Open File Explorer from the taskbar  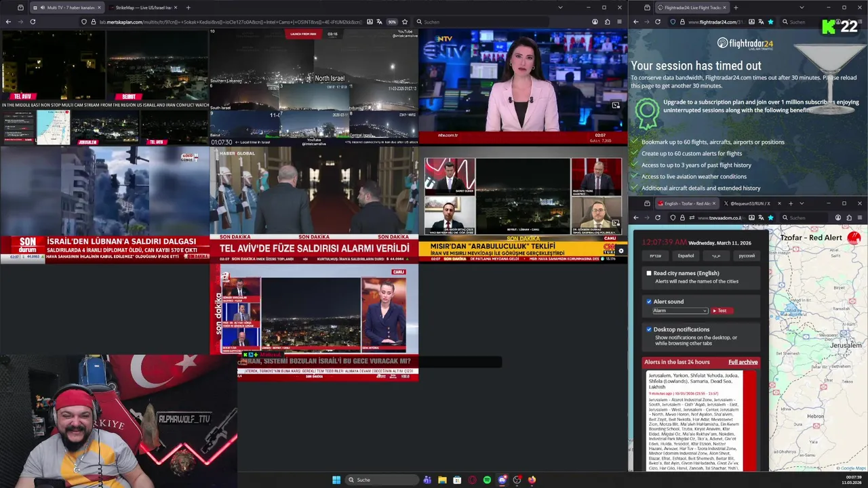[x=442, y=480]
